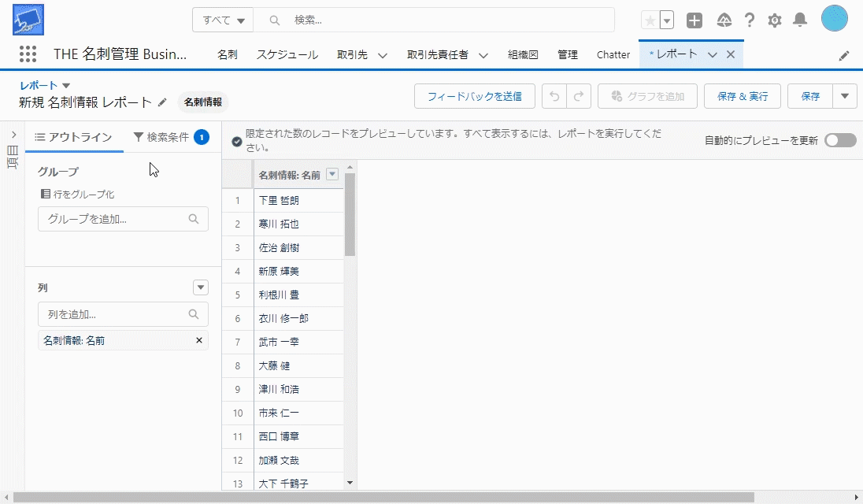Open the 列 section options dropdown
Viewport: 863px width, 504px height.
pos(200,287)
